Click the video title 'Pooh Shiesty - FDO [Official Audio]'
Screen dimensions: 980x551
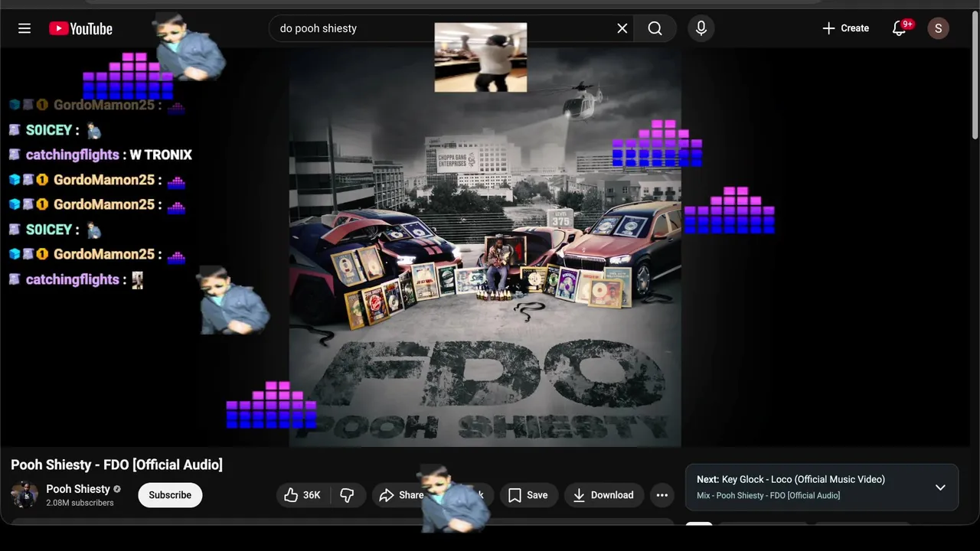[116, 465]
